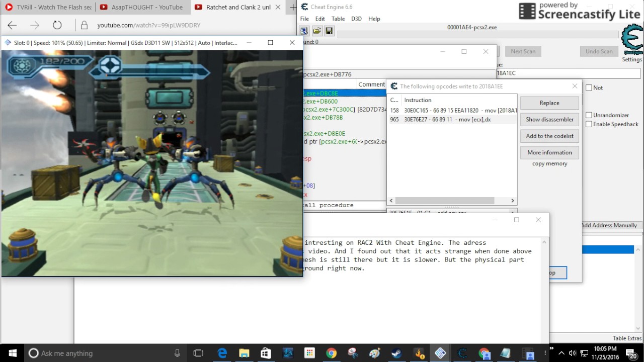Switch to Ratchet and Clank 2 tab
Viewport: 644px width, 362px height.
[x=238, y=7]
